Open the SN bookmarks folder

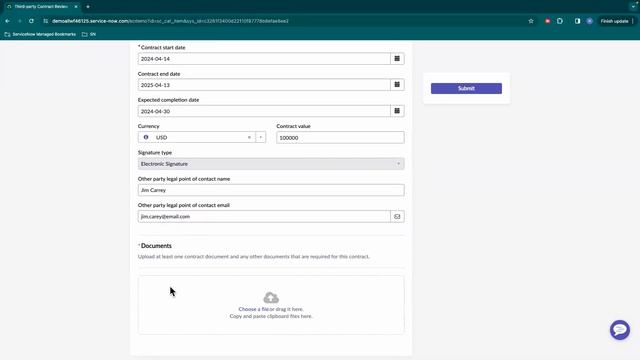point(89,34)
